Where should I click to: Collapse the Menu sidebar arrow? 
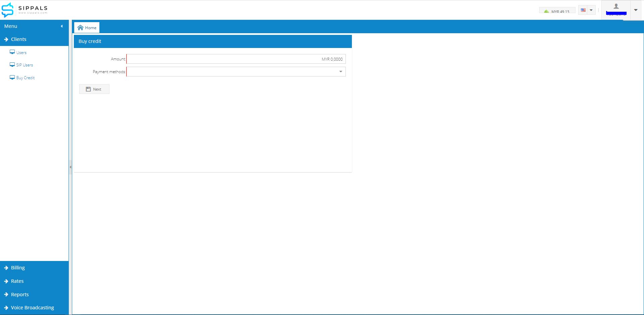coord(62,26)
